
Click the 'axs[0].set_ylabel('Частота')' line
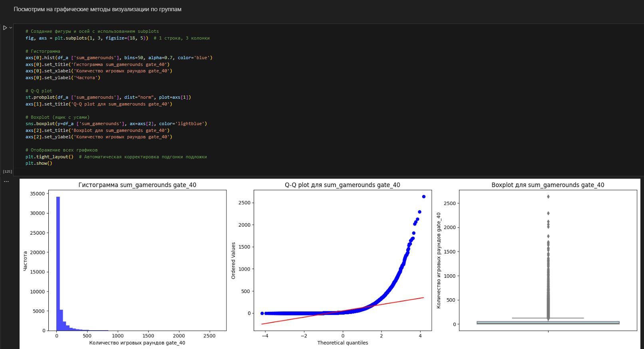(63, 78)
